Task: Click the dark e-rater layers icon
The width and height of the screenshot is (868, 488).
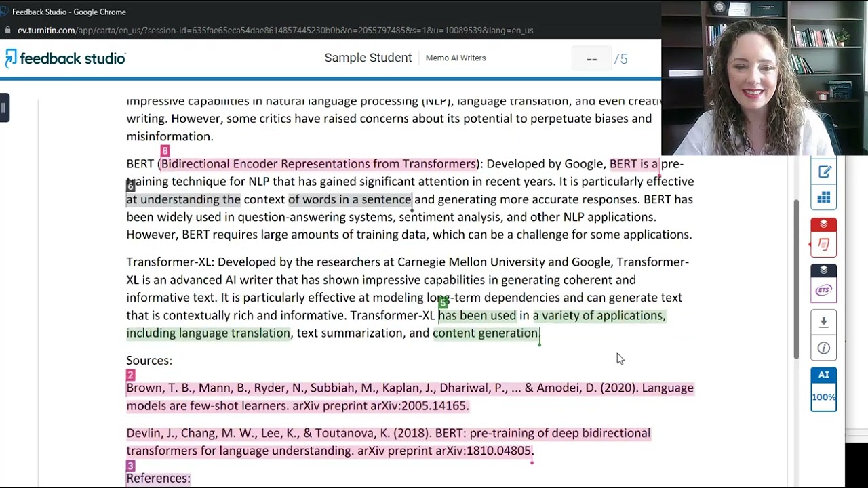Action: [x=824, y=270]
